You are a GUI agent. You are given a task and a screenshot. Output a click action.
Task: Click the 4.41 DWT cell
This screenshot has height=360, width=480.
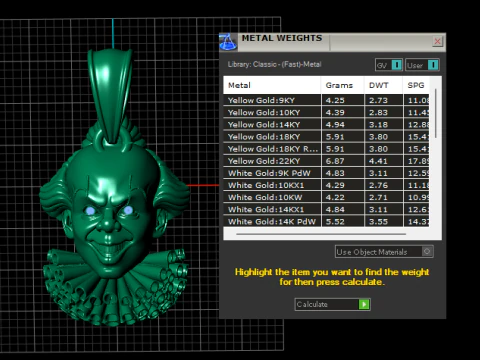coord(384,161)
